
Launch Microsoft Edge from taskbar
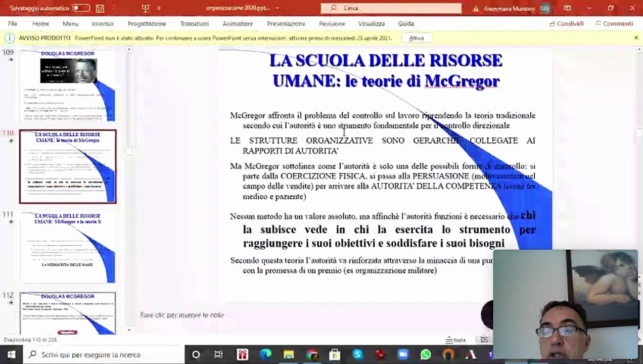(265, 354)
